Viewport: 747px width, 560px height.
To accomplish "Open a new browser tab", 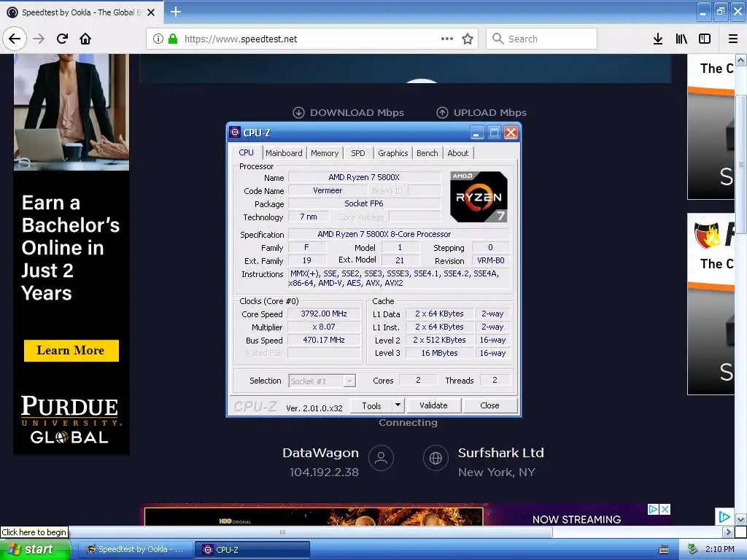I will pyautogui.click(x=176, y=12).
